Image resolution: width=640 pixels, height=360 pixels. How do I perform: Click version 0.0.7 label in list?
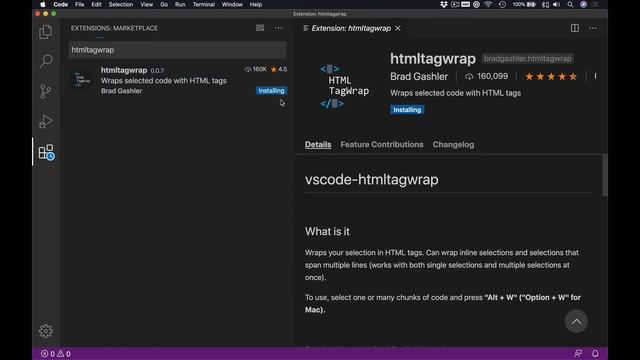(157, 71)
